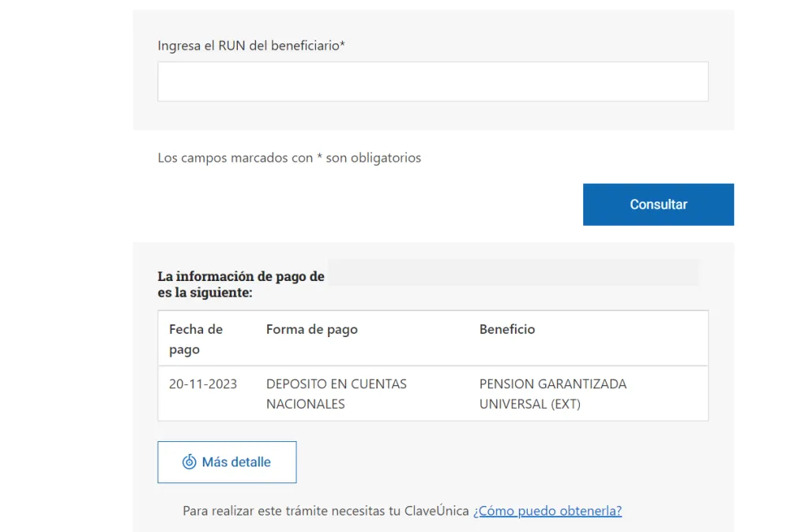Click the 'Para realizar este trámite' text
This screenshot has width=809, height=532.
point(325,511)
